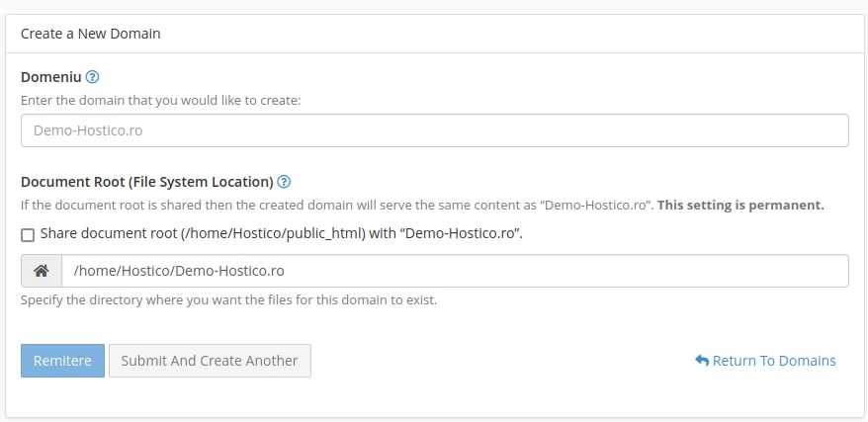Screen dimensions: 868x422
Task: Click the Domeniu field label
Action: tap(50, 77)
